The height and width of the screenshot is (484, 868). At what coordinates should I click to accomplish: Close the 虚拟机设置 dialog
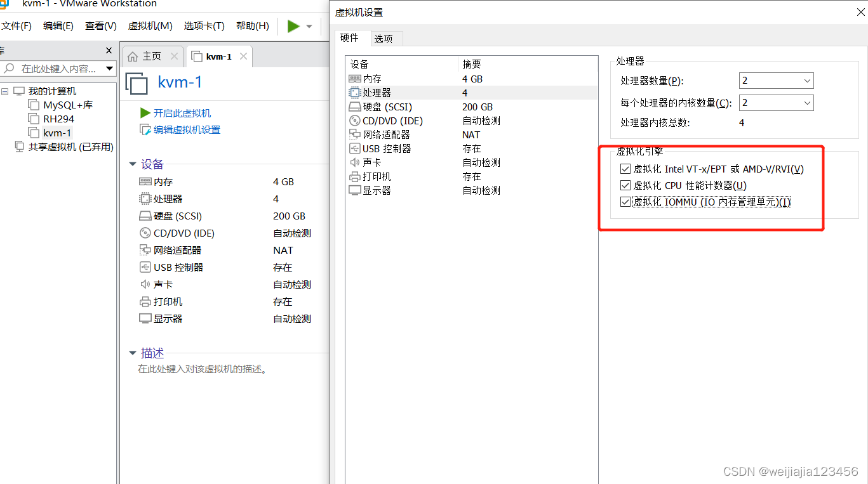[862, 12]
